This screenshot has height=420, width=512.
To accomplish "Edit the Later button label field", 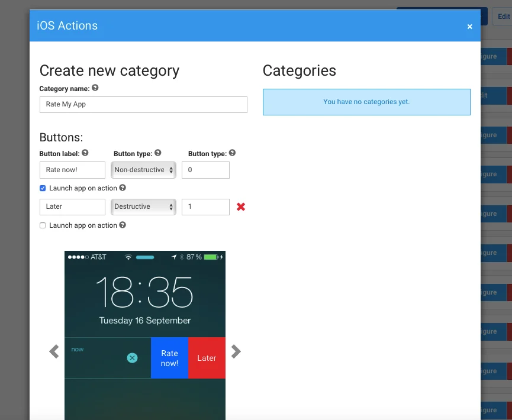I will point(72,207).
